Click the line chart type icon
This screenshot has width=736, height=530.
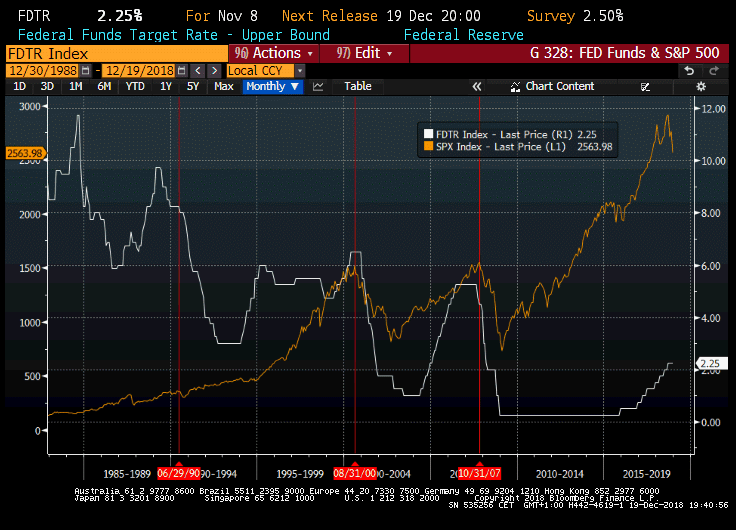[318, 87]
